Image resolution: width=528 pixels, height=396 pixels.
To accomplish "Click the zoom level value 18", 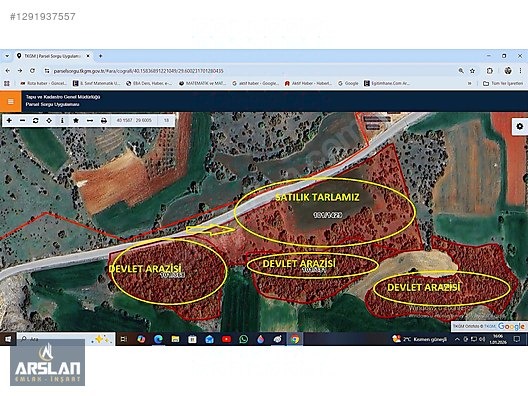I will coord(166,120).
